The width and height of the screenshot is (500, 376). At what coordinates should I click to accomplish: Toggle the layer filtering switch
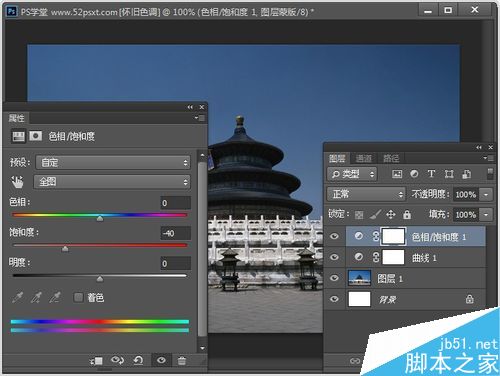(x=490, y=174)
